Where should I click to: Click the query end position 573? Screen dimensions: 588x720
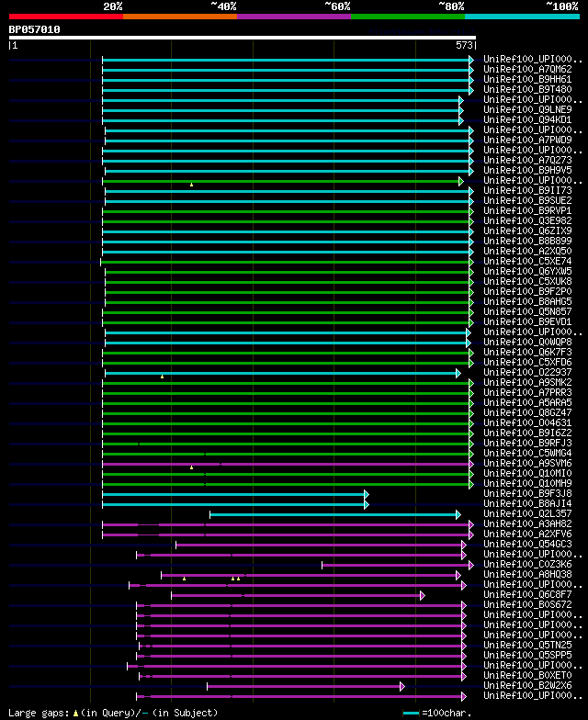click(x=464, y=45)
